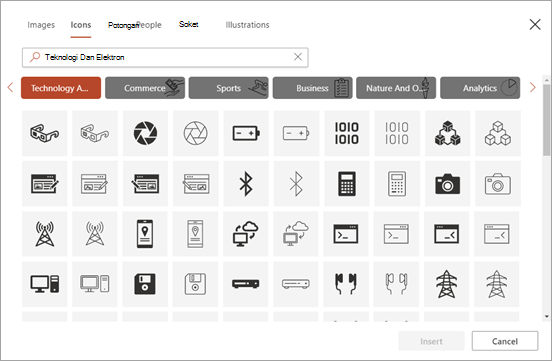Pick the outline battery icon
The image size is (552, 361).
[x=296, y=133]
